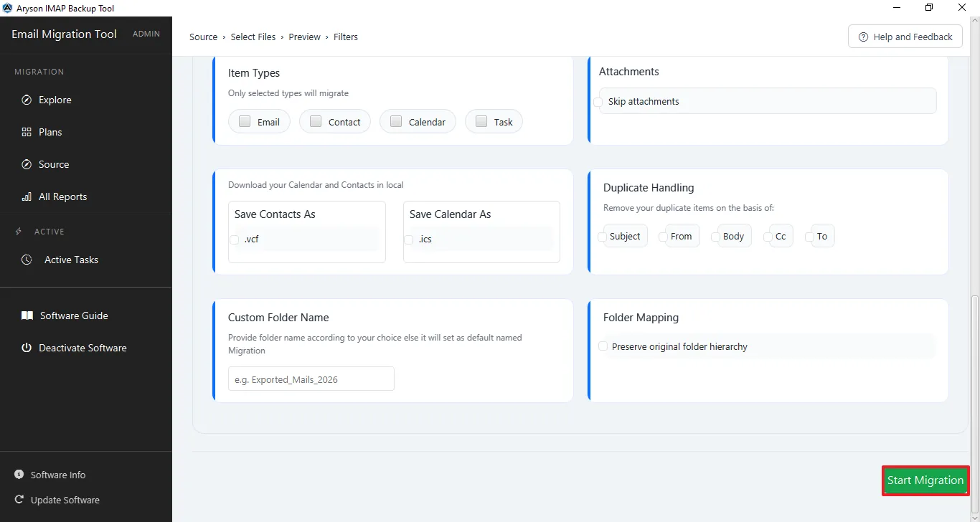Close the Aryson IMAP Backup Tool window
The image size is (980, 522).
[963, 8]
